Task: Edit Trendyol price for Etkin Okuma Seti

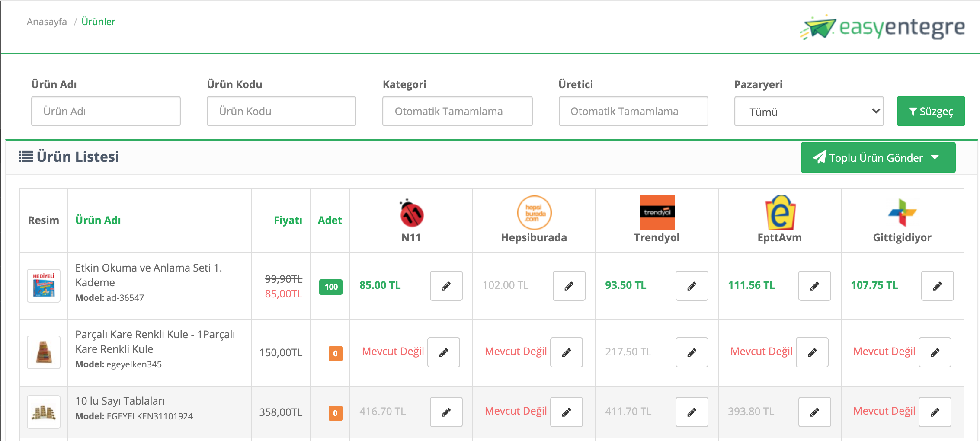Action: (x=692, y=286)
